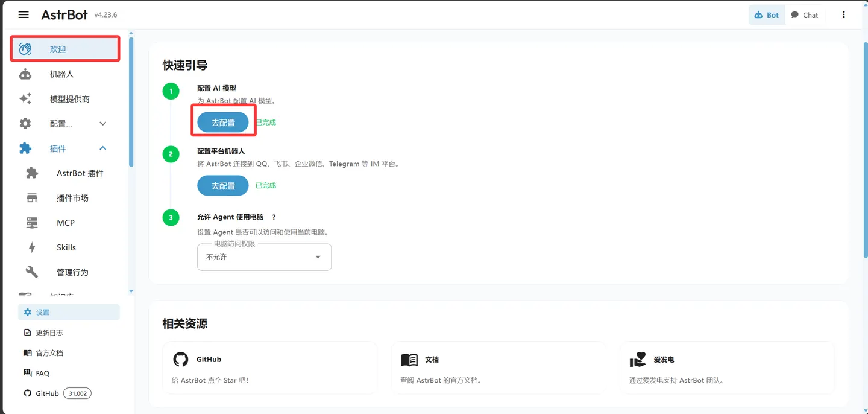
Task: Expand the 配置 sidebar group
Action: pyautogui.click(x=65, y=124)
